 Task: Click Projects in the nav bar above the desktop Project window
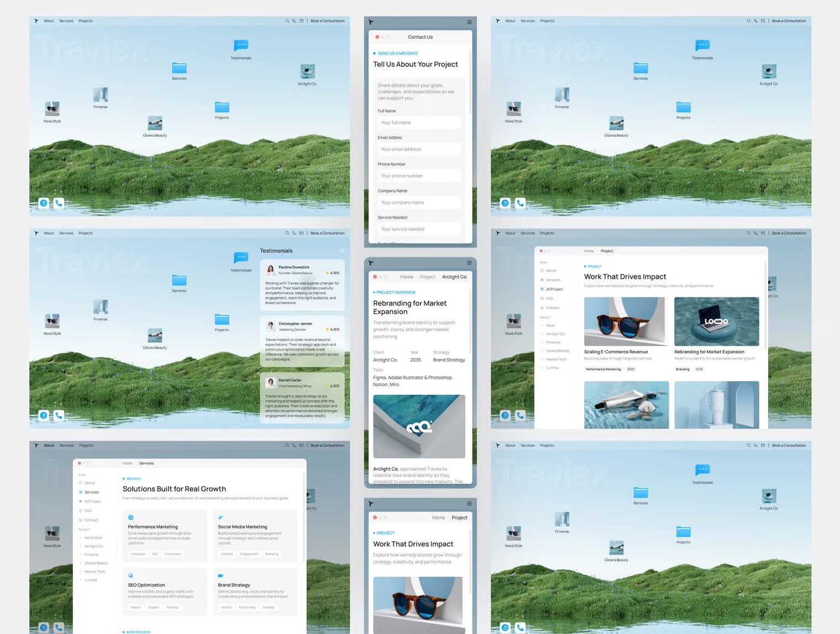[x=547, y=233]
